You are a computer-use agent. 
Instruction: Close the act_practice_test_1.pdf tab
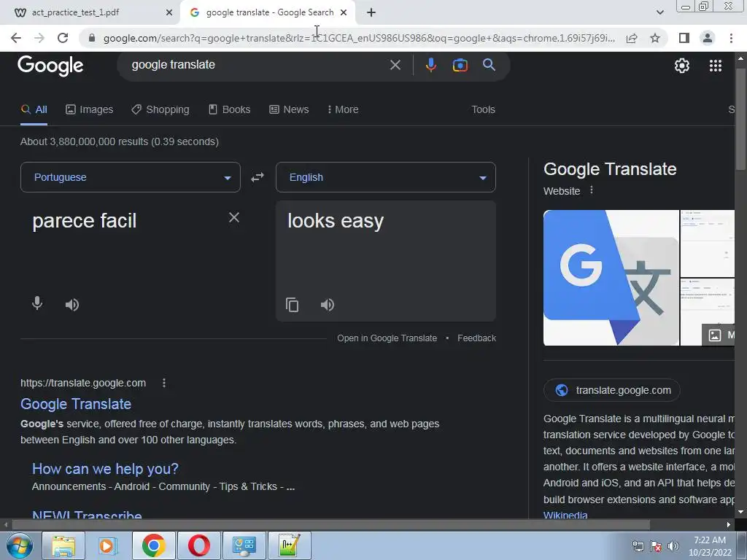point(169,13)
